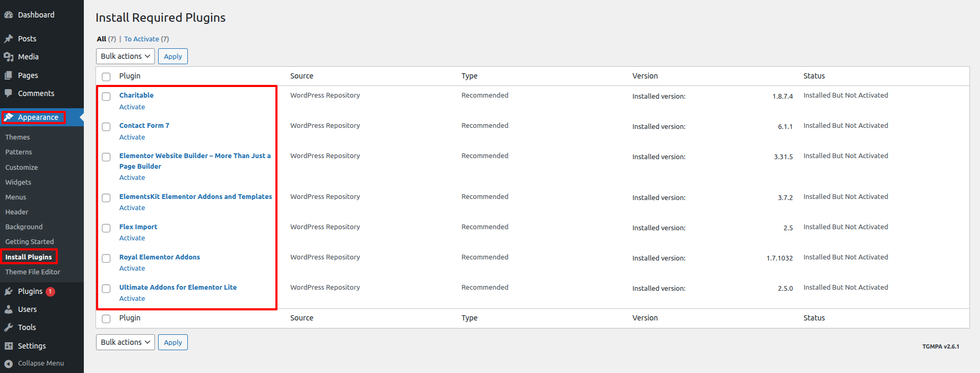Image resolution: width=980 pixels, height=373 pixels.
Task: Open the Settings menu item
Action: point(32,346)
